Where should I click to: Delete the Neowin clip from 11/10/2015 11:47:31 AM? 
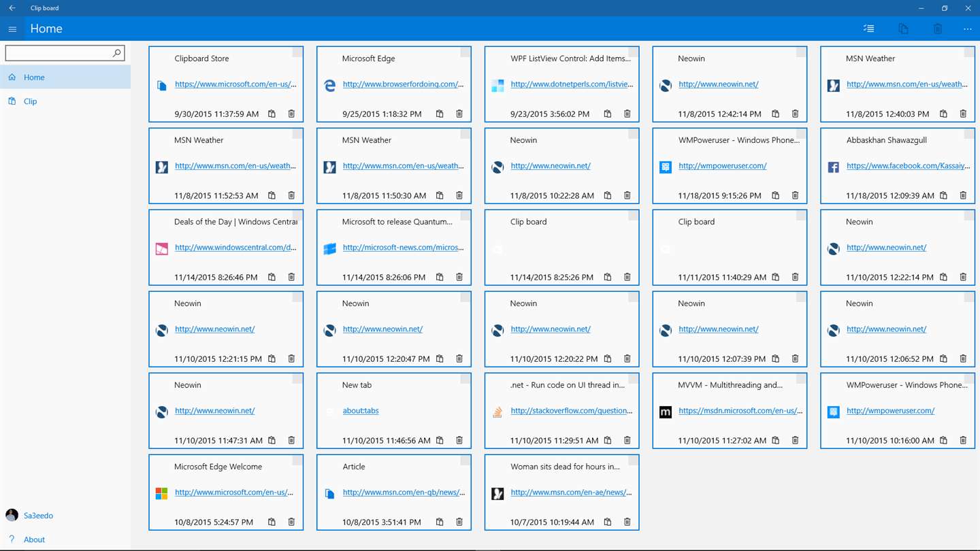point(291,440)
